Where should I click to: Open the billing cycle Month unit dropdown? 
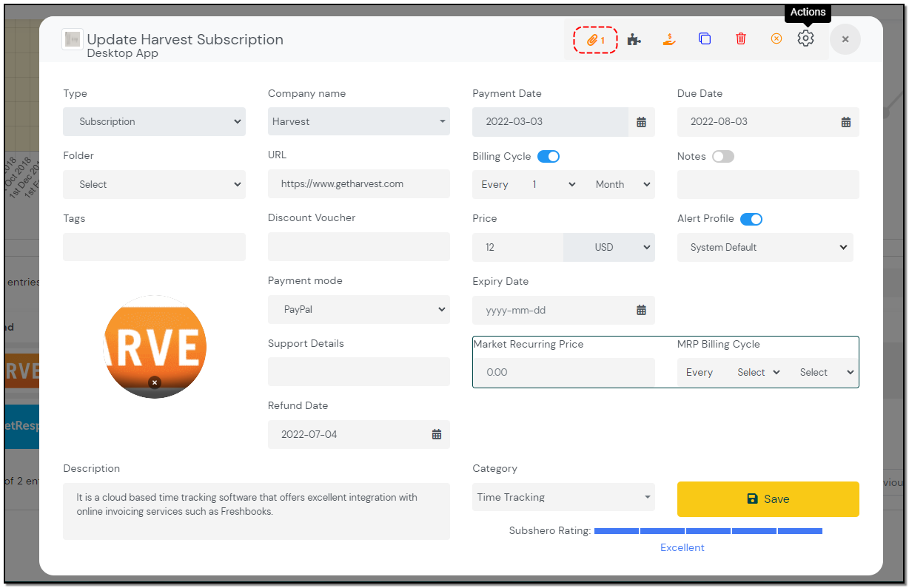point(623,185)
